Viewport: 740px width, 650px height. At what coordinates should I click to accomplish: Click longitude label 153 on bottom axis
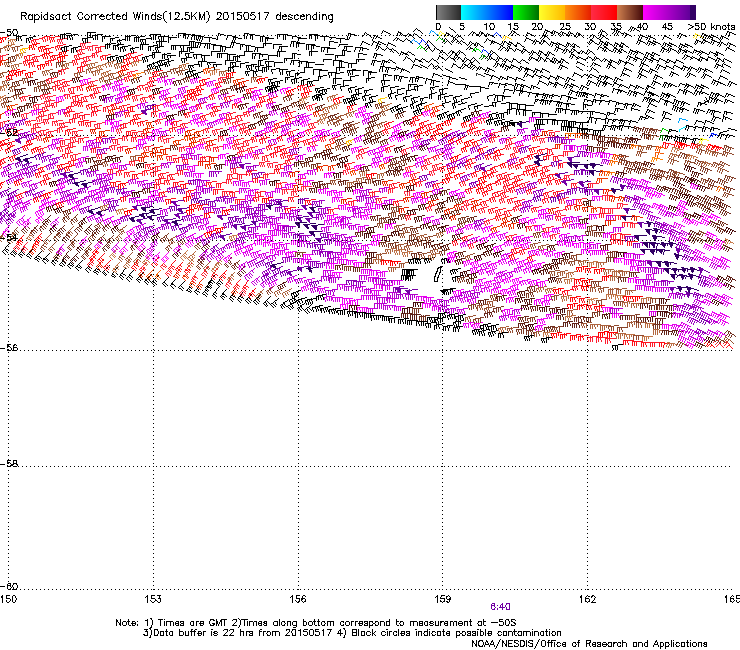point(152,599)
